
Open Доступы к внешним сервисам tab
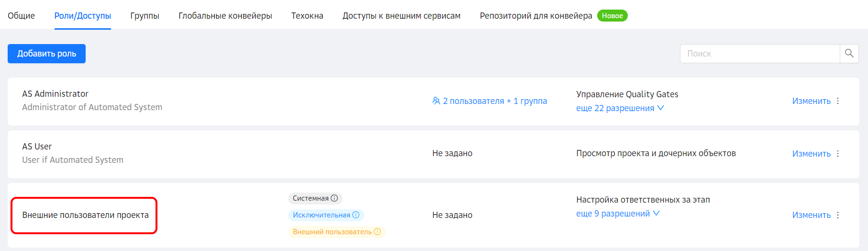click(x=401, y=16)
